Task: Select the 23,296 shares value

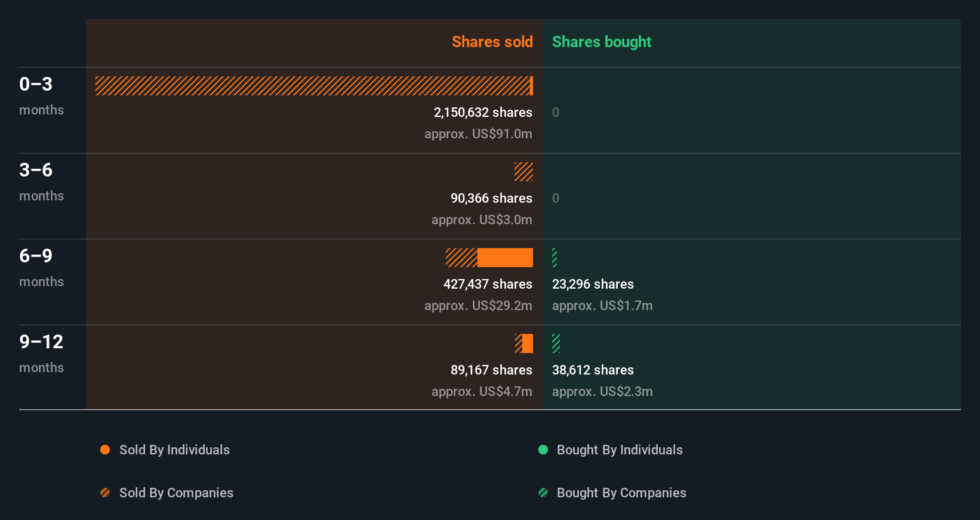Action: coord(593,284)
